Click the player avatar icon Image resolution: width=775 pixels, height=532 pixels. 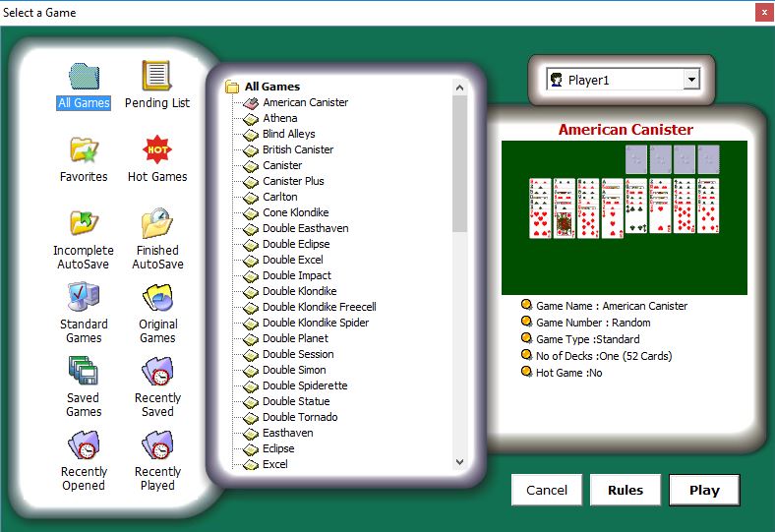pos(557,80)
